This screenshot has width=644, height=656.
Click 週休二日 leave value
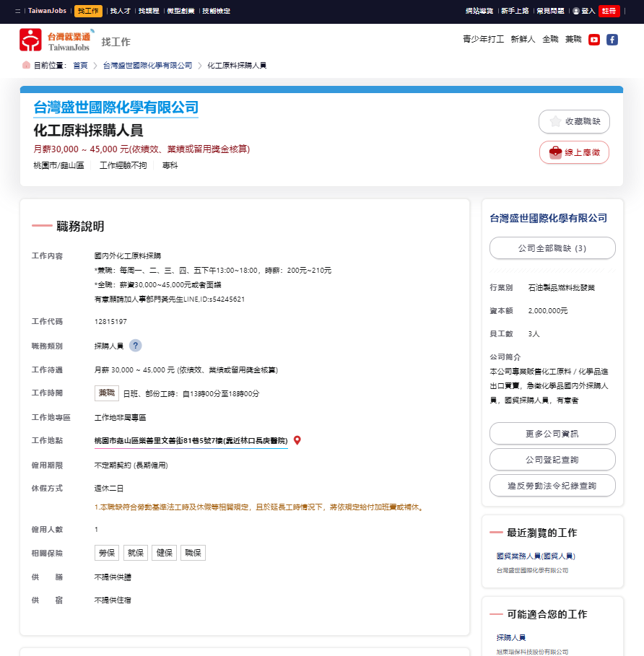point(109,489)
